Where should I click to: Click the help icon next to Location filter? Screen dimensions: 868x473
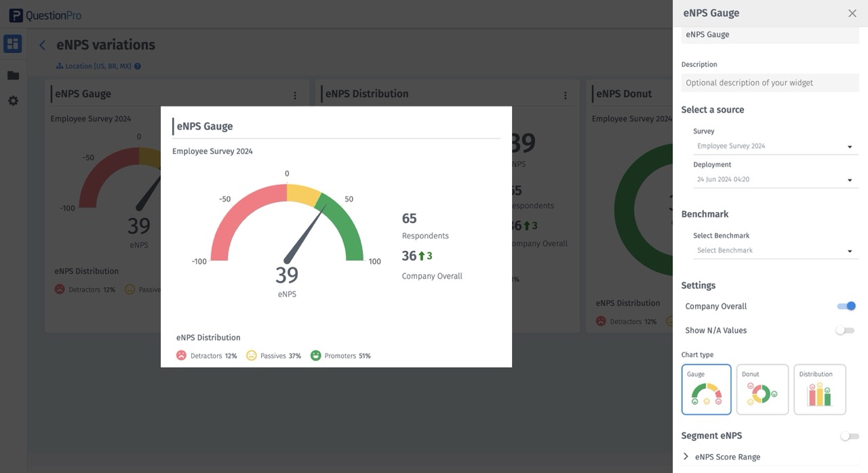click(x=138, y=67)
